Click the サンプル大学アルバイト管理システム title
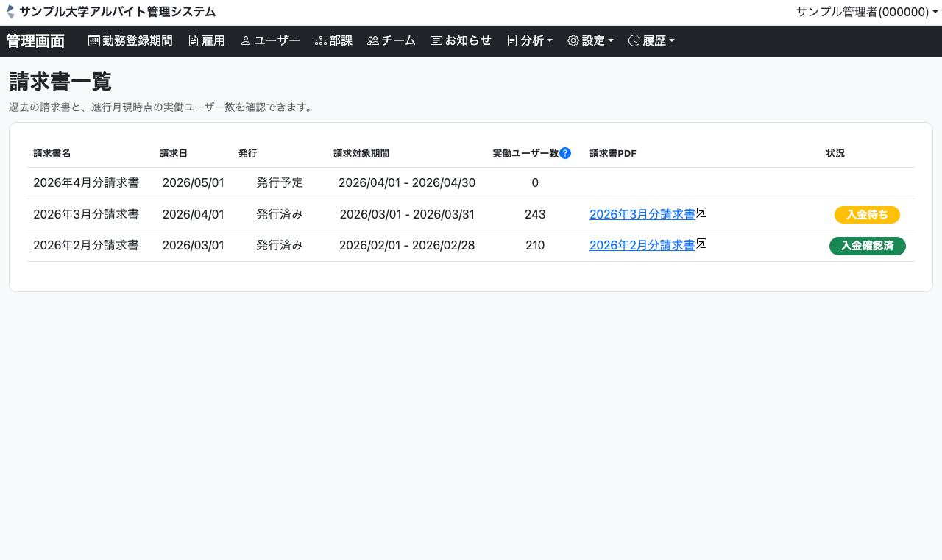The width and height of the screenshot is (942, 560). point(118,12)
